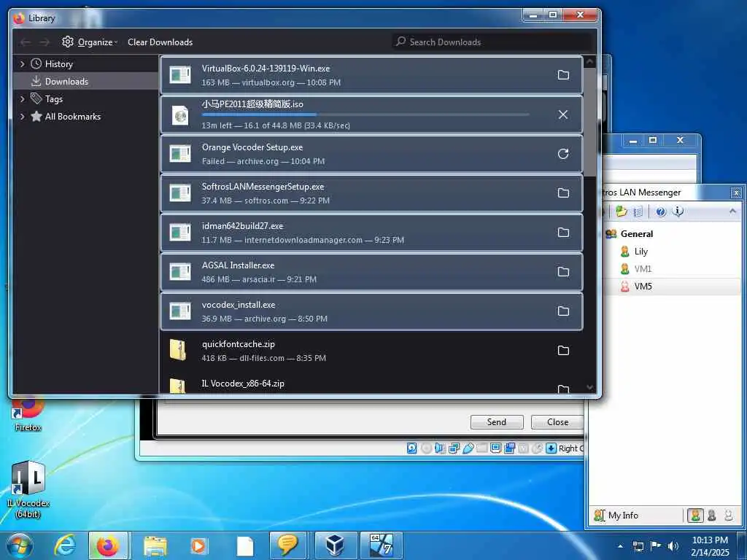Open VirtualBox from the taskbar
The height and width of the screenshot is (560, 747).
(336, 545)
